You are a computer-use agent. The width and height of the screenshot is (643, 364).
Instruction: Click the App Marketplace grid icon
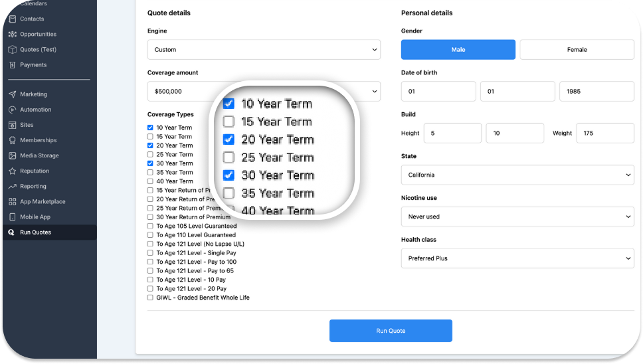pyautogui.click(x=13, y=202)
